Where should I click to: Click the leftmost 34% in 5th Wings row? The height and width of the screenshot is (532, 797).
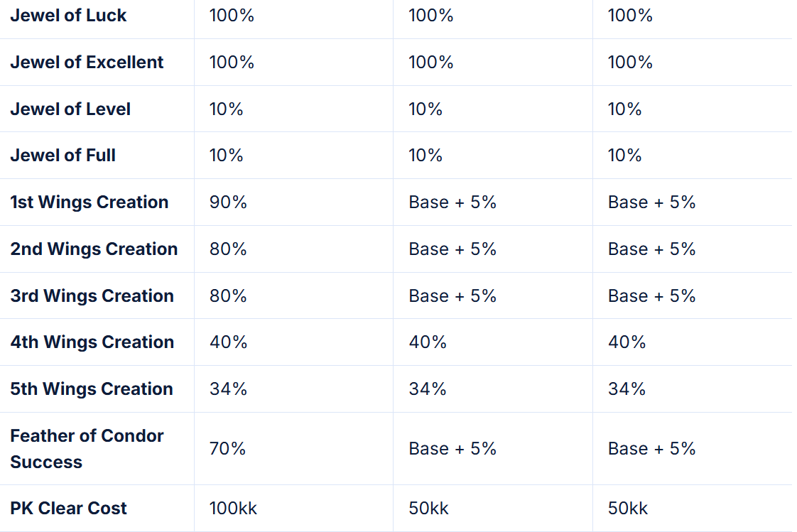pos(228,389)
